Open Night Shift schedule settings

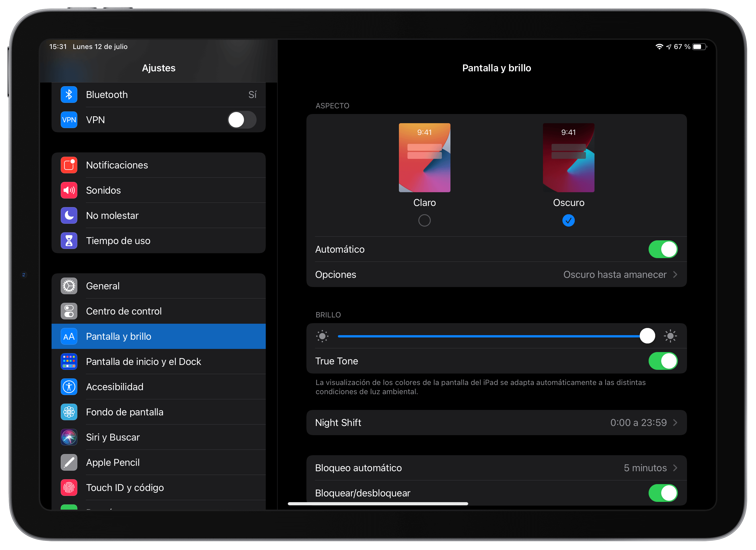(497, 422)
